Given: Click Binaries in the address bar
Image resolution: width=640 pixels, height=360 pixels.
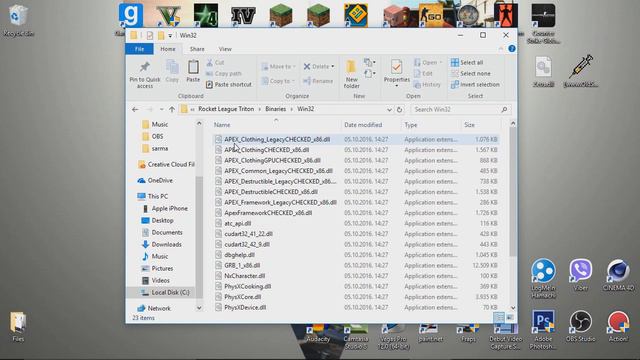Looking at the screenshot, I should (x=276, y=109).
